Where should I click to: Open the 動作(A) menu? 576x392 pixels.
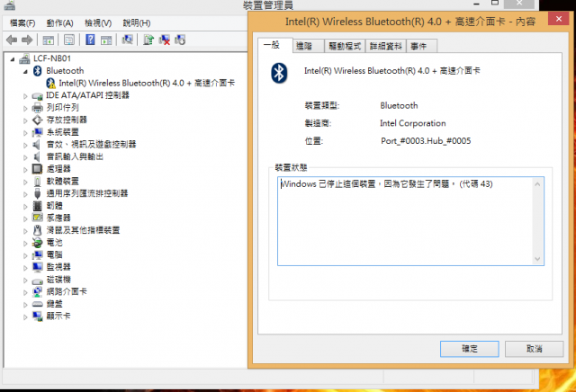pos(59,23)
